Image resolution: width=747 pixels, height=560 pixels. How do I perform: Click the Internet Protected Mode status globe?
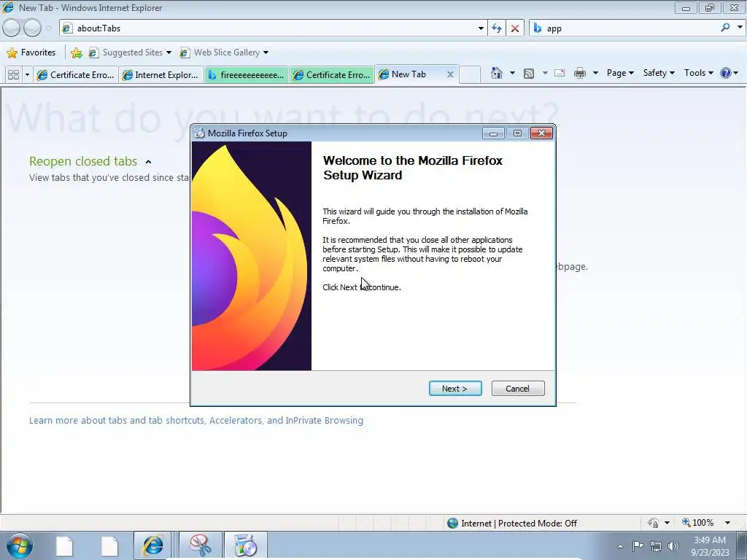[x=452, y=524]
